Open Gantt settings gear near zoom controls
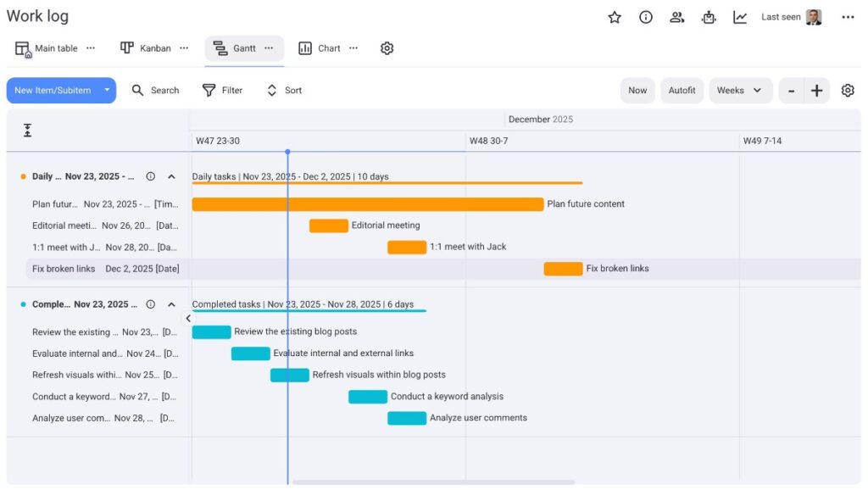 (848, 91)
